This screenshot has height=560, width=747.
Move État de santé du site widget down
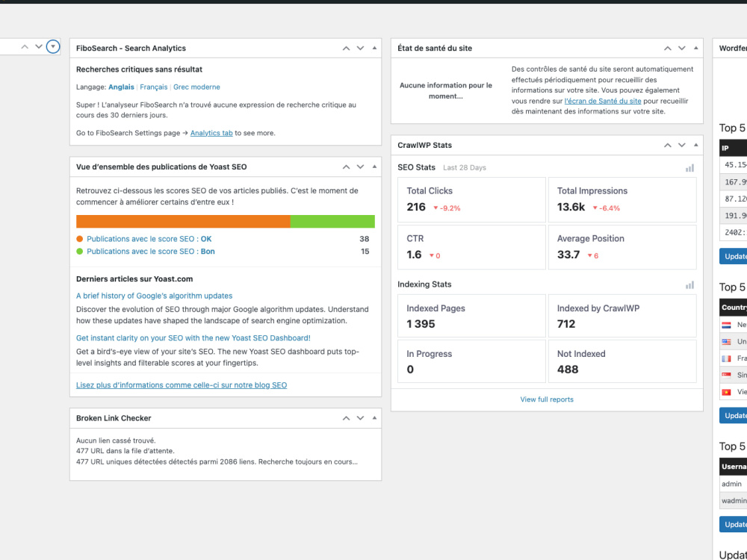pos(682,48)
